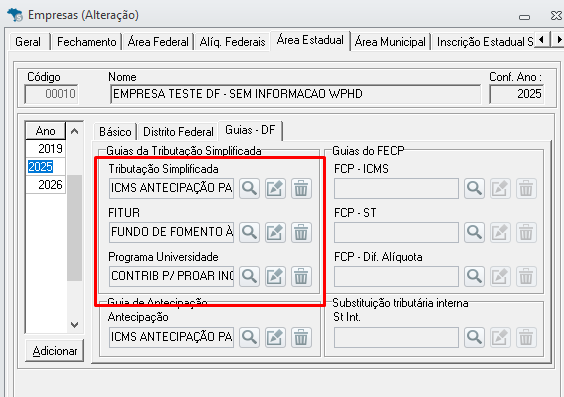Click the empty FCP - ST field
Viewport: 564px width, 397px height.
396,232
